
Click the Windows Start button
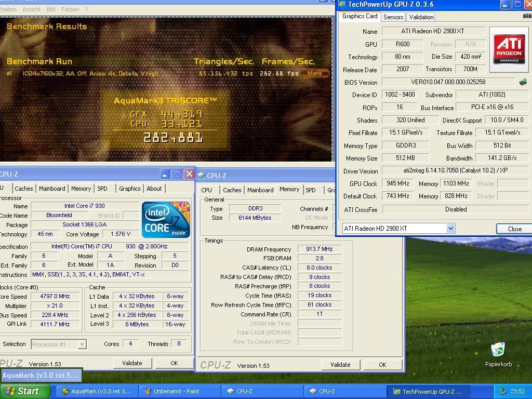pyautogui.click(x=25, y=391)
